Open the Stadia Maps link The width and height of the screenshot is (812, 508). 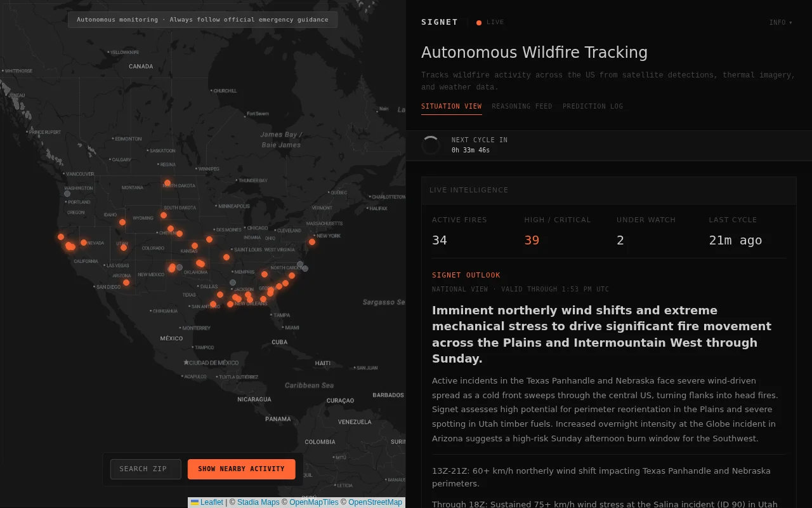(x=258, y=502)
